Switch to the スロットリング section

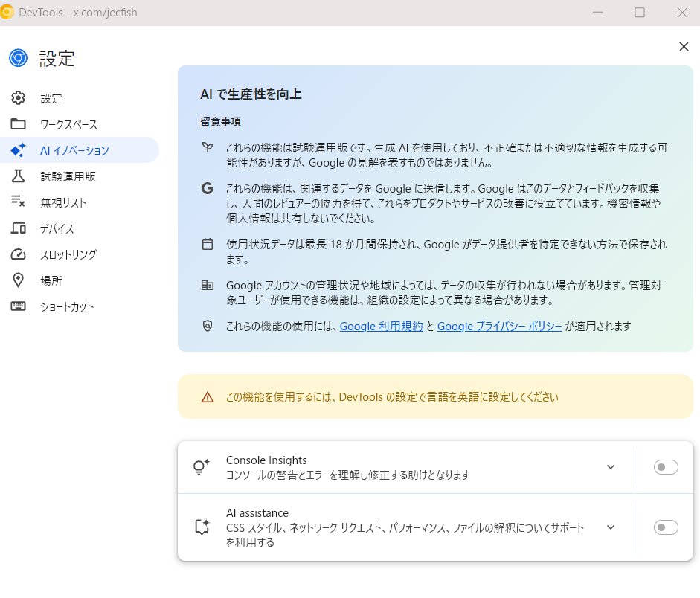71,254
